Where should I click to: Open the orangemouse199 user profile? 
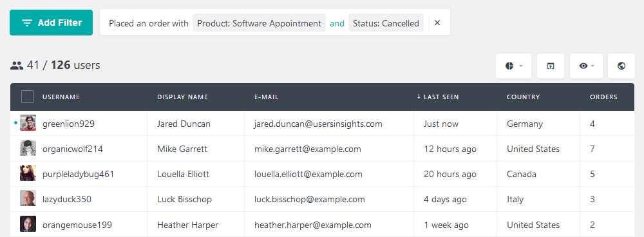coord(77,225)
